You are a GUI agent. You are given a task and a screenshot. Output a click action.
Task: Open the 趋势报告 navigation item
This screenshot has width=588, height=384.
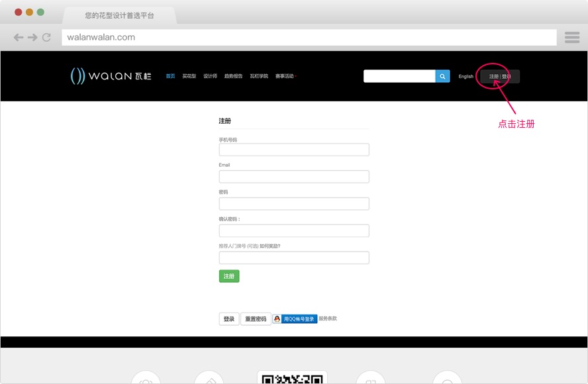(x=233, y=76)
